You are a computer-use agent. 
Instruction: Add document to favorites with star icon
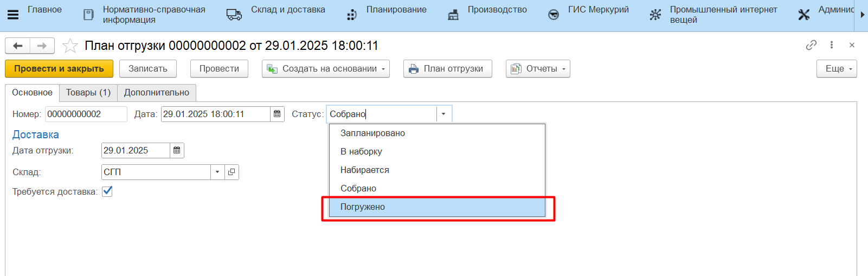pos(70,46)
